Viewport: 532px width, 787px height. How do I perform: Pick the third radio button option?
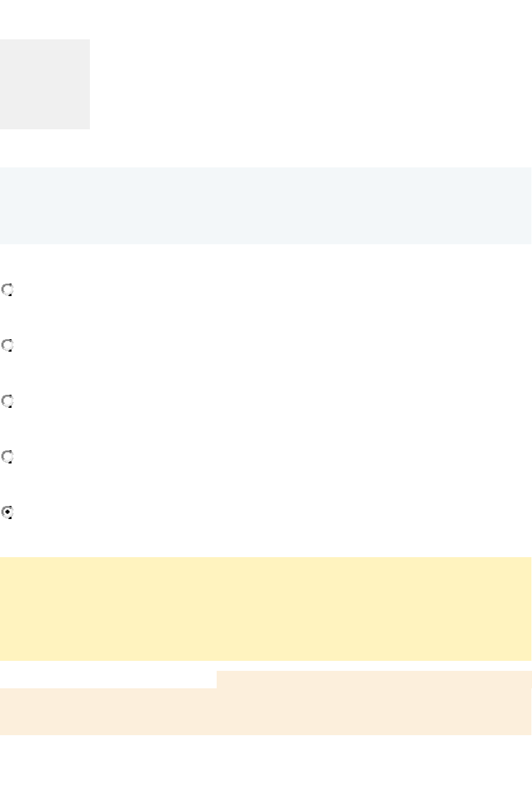click(7, 401)
